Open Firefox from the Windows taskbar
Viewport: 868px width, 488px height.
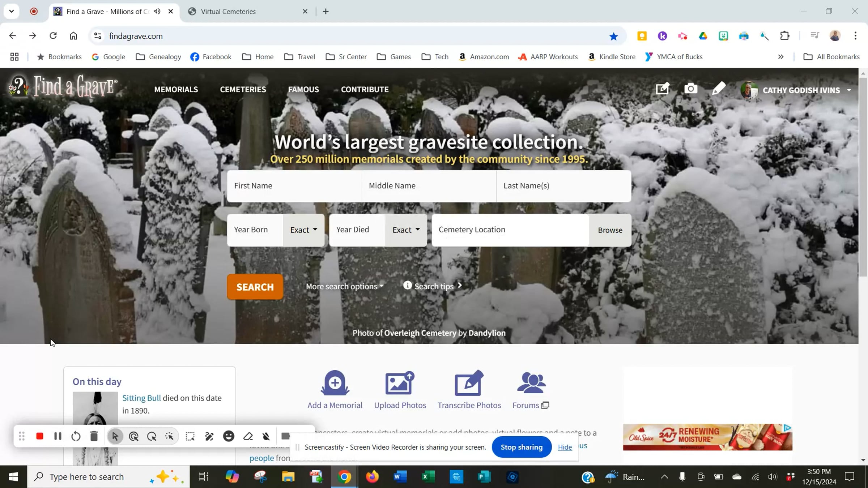click(372, 477)
